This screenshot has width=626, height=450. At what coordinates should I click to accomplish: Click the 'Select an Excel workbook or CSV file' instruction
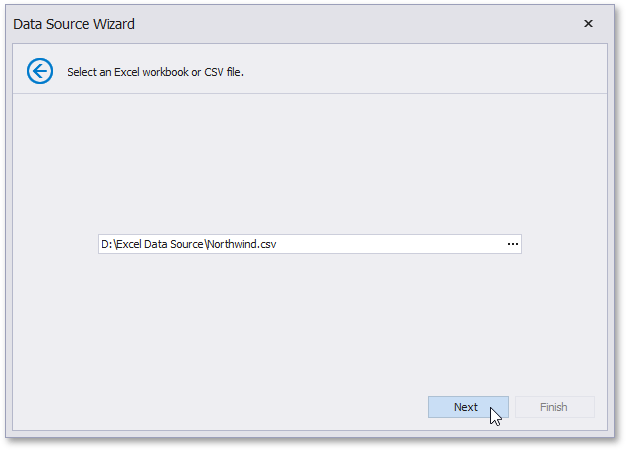tap(155, 72)
